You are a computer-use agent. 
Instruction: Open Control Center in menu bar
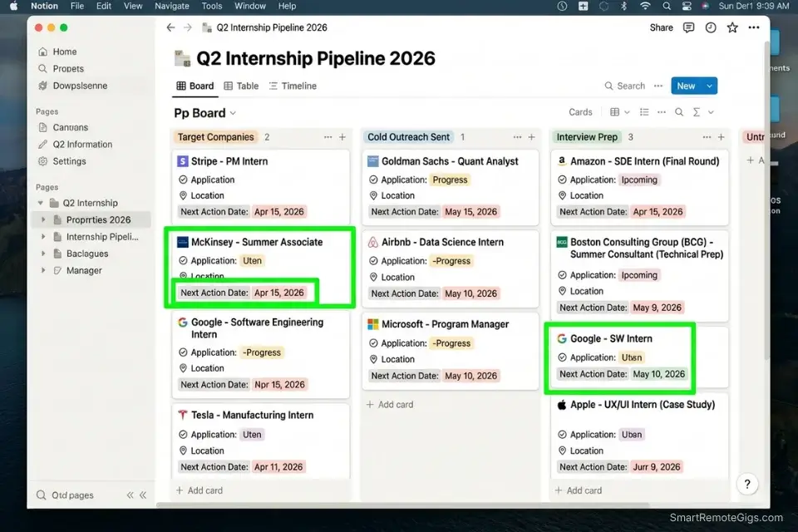point(687,6)
